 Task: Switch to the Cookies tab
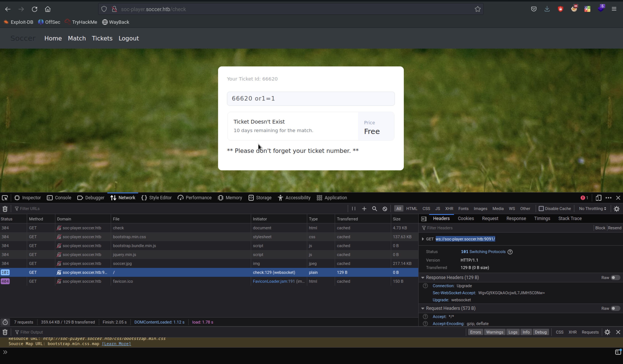466,219
